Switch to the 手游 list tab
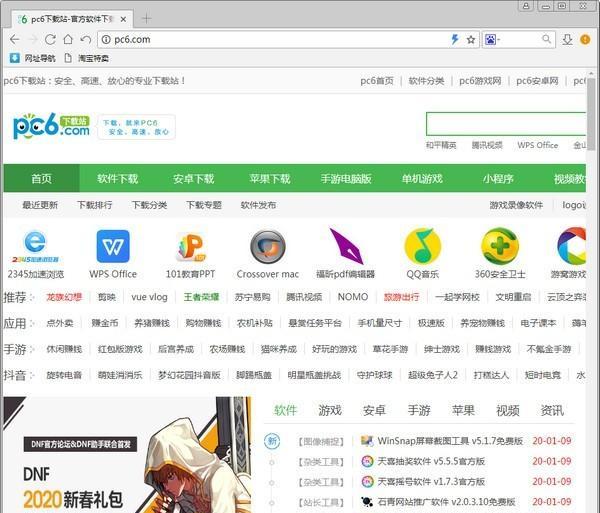This screenshot has width=600, height=513. click(x=419, y=410)
